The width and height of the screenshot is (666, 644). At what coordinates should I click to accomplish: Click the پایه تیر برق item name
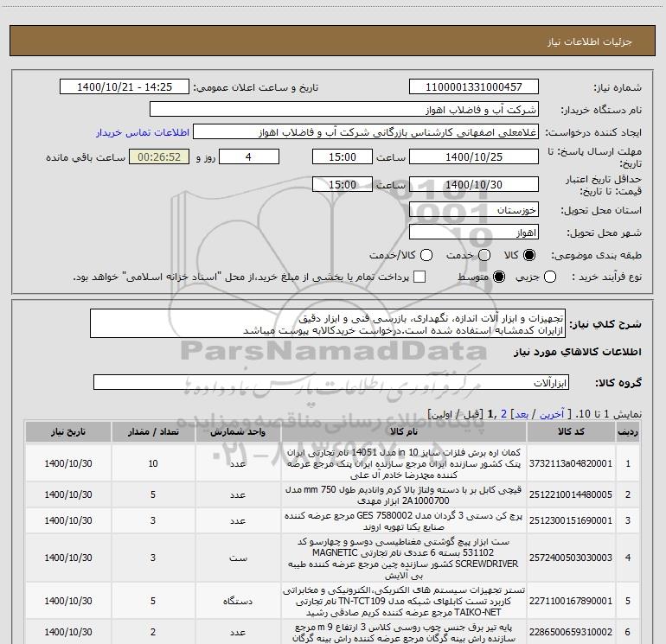[x=404, y=633]
